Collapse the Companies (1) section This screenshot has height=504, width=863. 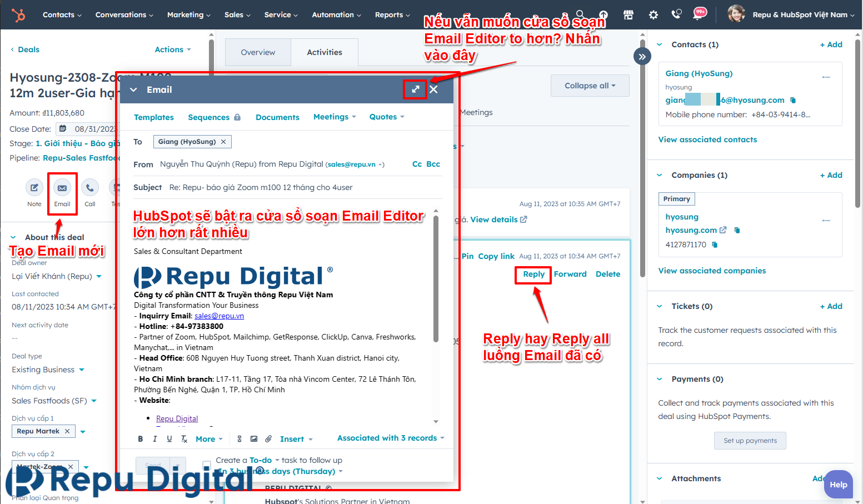tap(660, 175)
